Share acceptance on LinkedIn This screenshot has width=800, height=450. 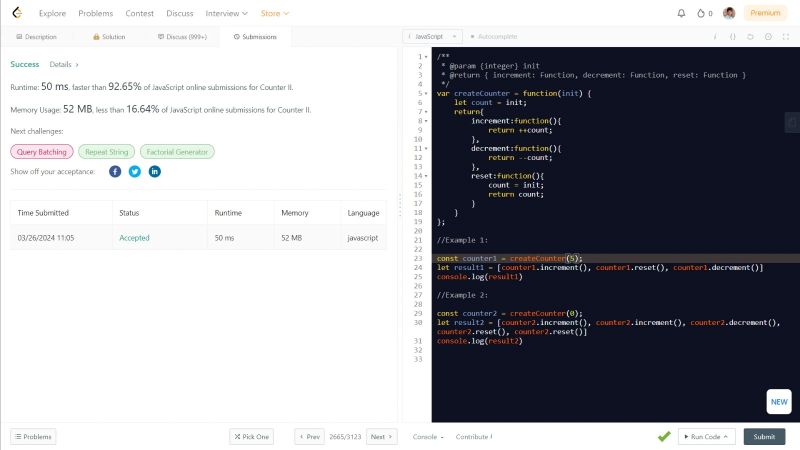[155, 172]
